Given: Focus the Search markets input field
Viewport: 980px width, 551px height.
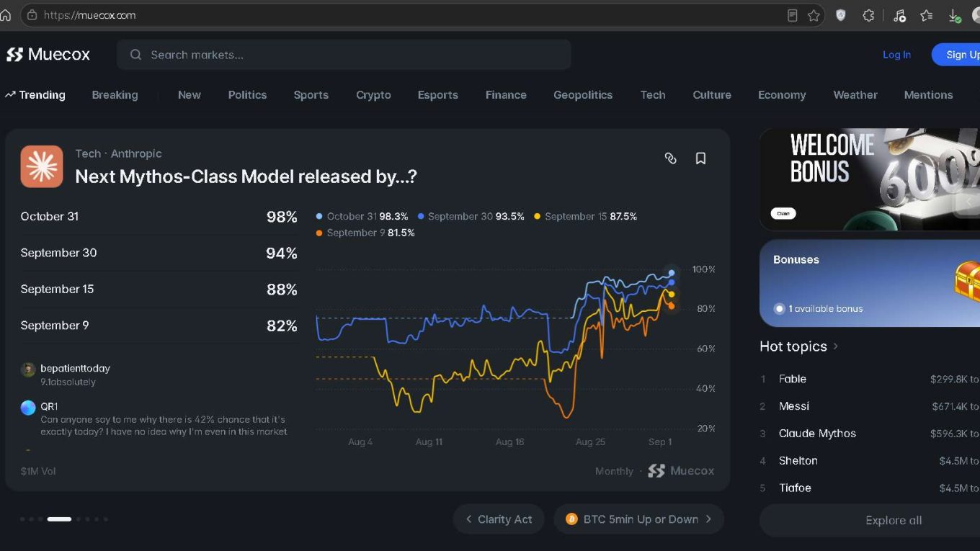Looking at the screenshot, I should 344,55.
